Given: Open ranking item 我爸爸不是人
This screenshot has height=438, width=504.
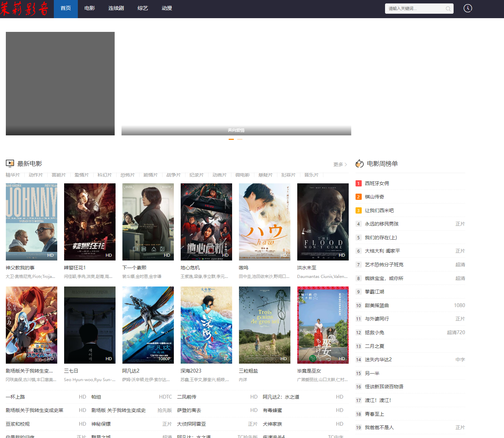Looking at the screenshot, I should (x=379, y=427).
